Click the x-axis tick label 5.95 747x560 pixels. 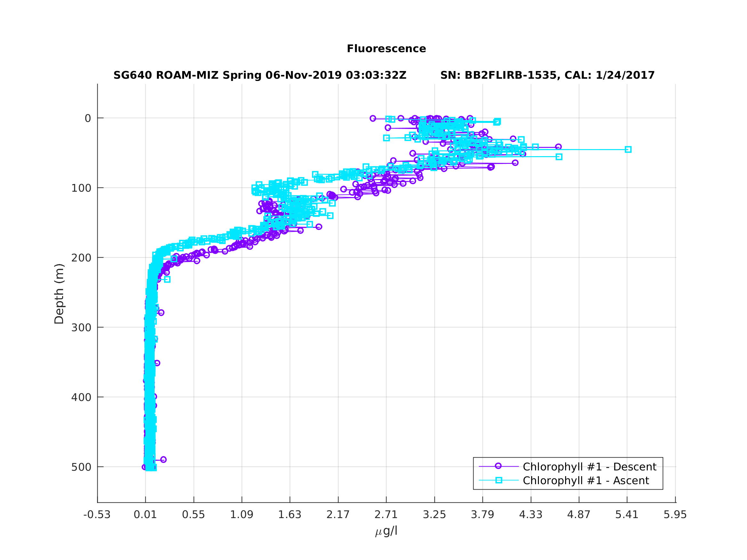coord(675,515)
